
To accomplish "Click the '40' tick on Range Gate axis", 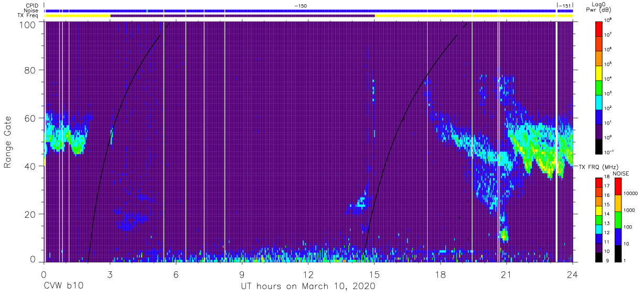I will point(30,166).
